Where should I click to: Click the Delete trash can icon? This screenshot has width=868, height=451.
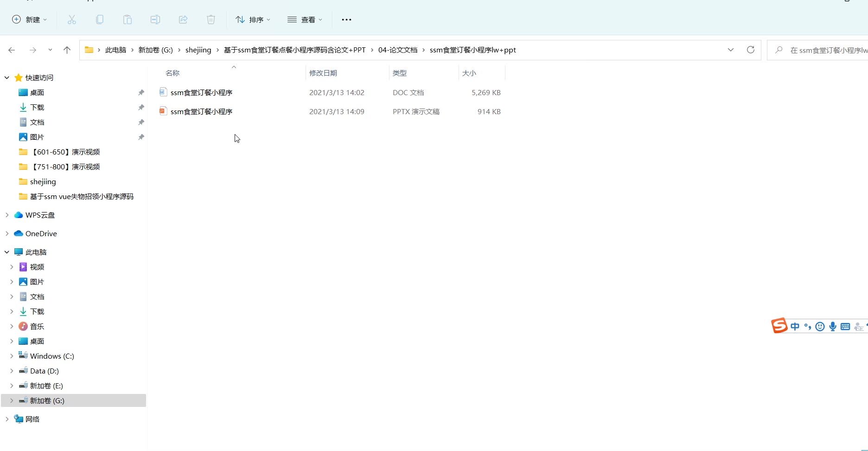pyautogui.click(x=211, y=19)
